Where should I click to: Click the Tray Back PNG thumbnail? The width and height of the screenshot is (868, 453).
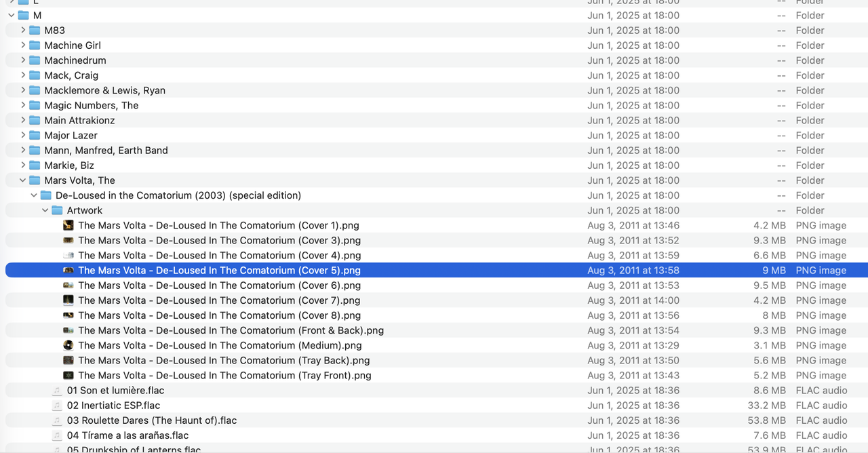[x=68, y=360]
